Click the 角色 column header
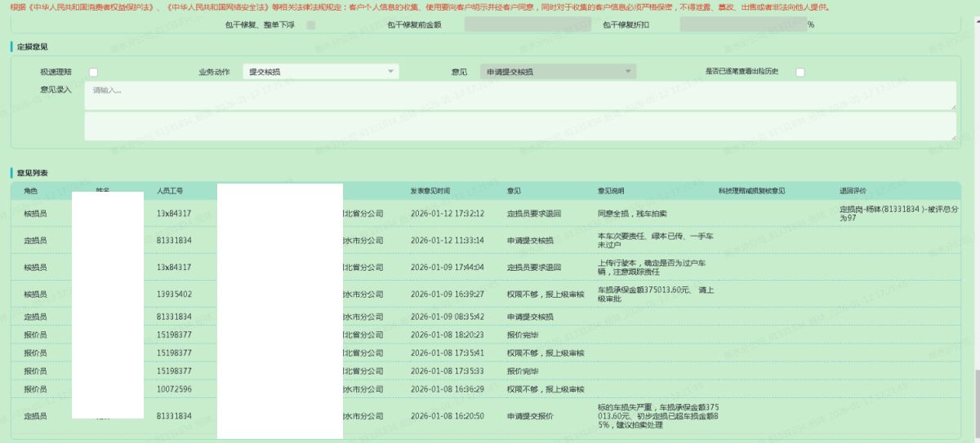The height and width of the screenshot is (443, 980). pyautogui.click(x=31, y=191)
